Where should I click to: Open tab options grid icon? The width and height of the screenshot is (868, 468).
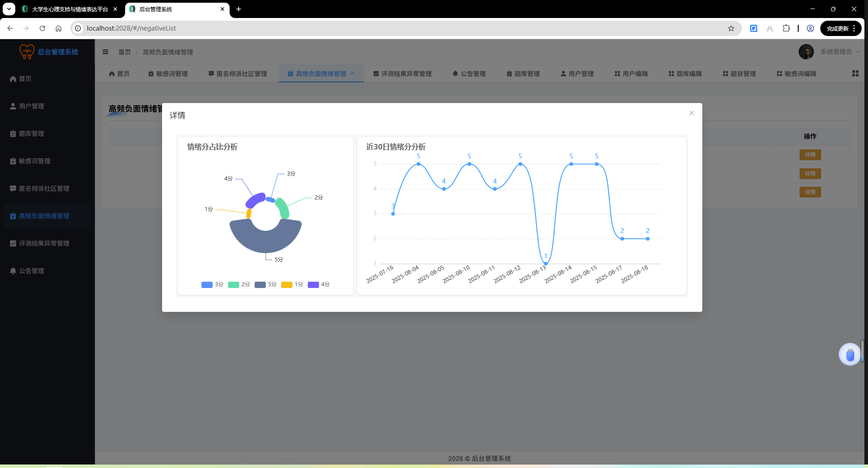tap(855, 73)
